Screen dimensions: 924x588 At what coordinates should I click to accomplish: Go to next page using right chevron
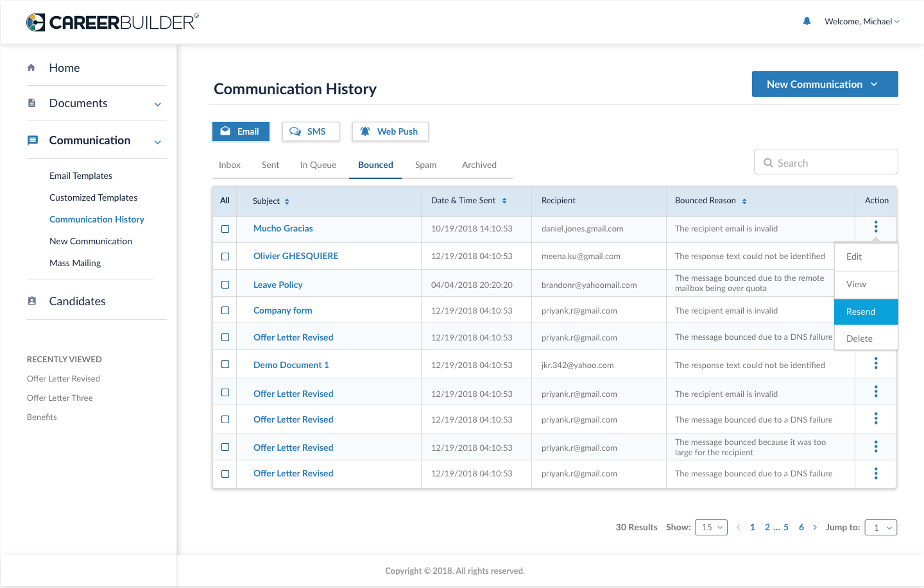[815, 527]
